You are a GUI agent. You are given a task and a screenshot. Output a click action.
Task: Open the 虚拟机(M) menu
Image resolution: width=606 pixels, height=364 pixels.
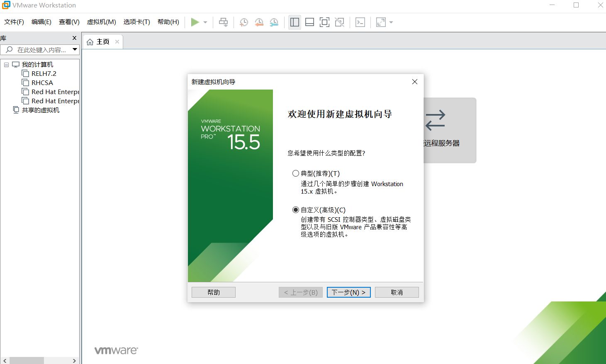[101, 22]
